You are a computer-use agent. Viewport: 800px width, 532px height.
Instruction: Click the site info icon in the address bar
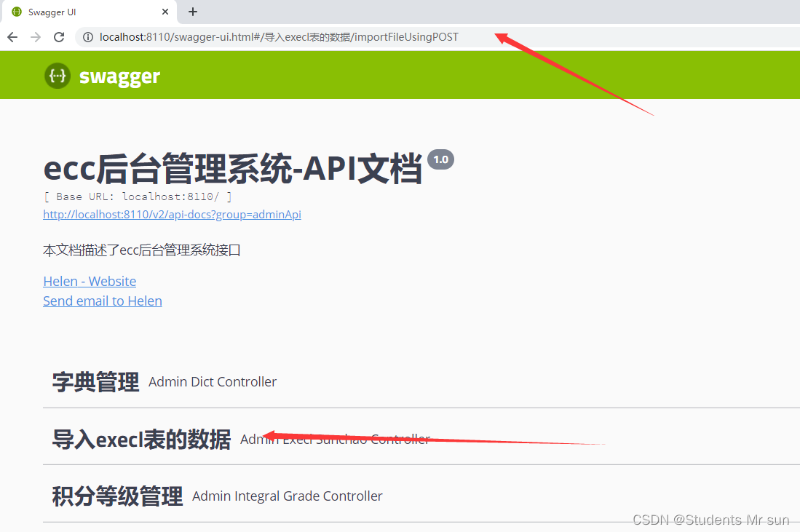(x=87, y=36)
